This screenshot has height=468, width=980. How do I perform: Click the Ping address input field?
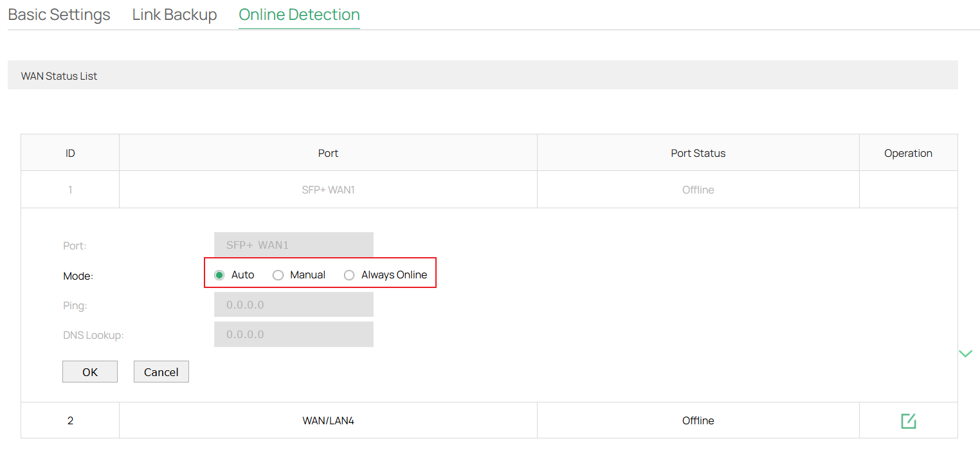click(293, 303)
